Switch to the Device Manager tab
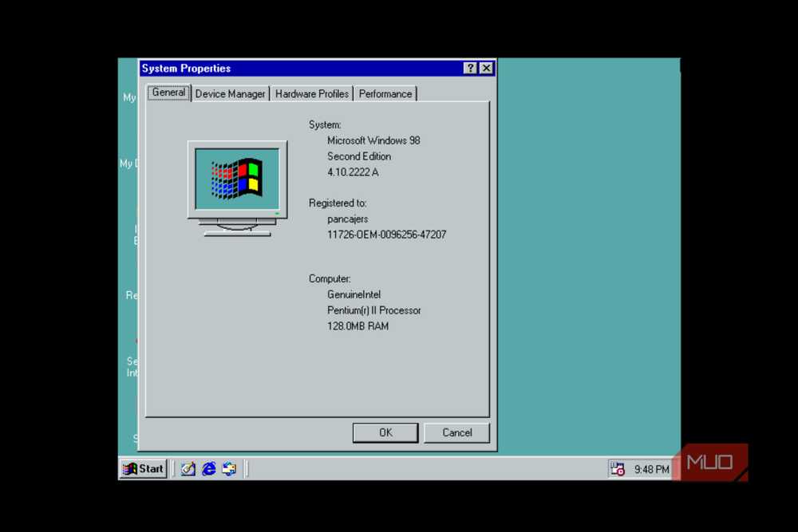798x532 pixels. (230, 93)
